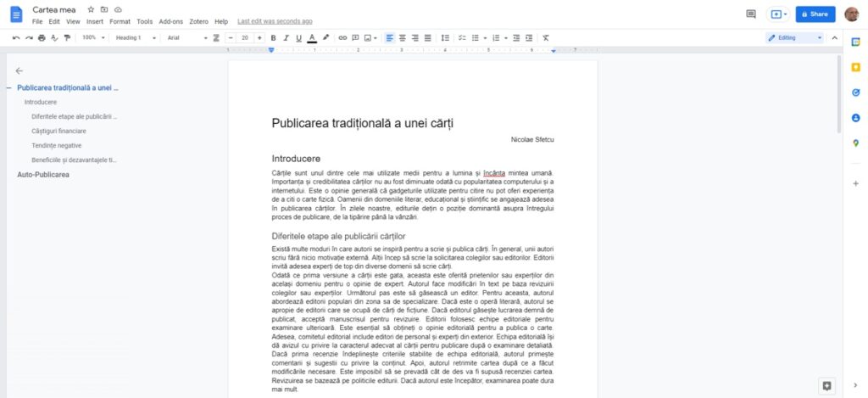Open Google Maps side panel

point(856,143)
